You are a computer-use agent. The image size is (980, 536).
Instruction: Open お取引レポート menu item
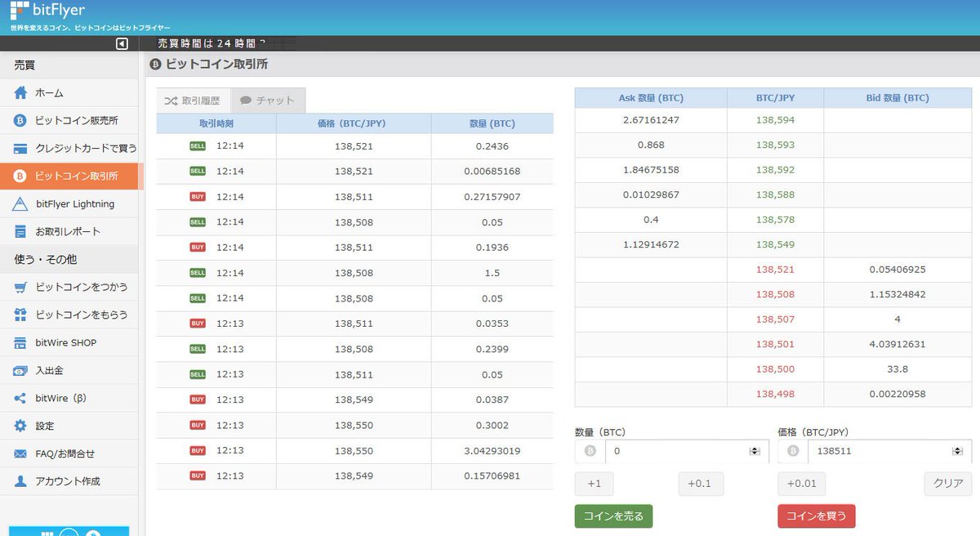coord(69,232)
